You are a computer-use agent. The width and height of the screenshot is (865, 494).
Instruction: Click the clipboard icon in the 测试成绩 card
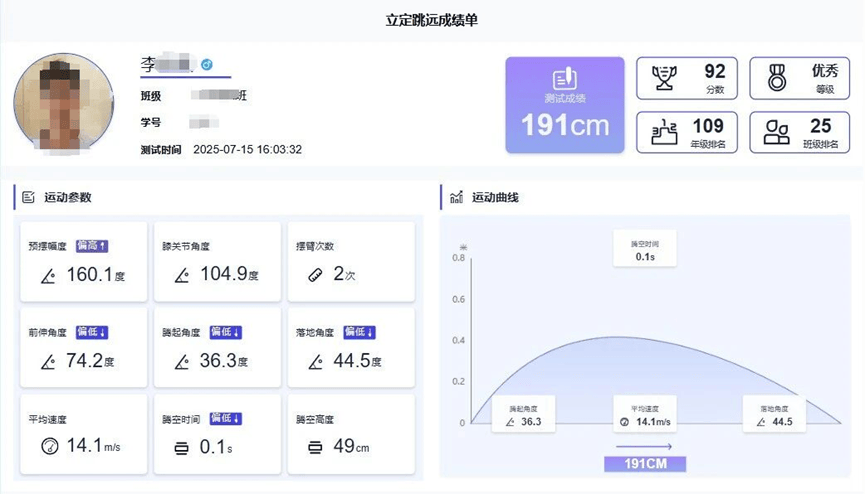pyautogui.click(x=564, y=78)
